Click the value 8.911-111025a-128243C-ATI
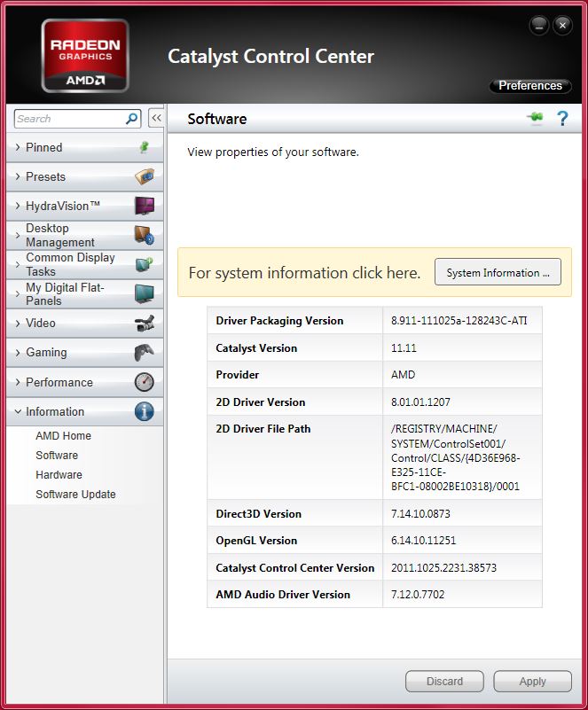The height and width of the screenshot is (710, 588). click(459, 321)
